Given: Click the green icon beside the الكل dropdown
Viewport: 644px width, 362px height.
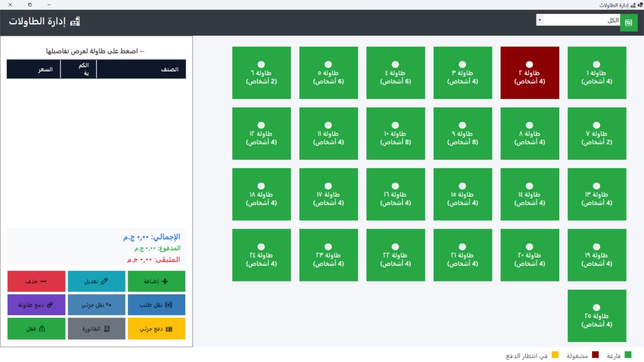Looking at the screenshot, I should pos(629,23).
